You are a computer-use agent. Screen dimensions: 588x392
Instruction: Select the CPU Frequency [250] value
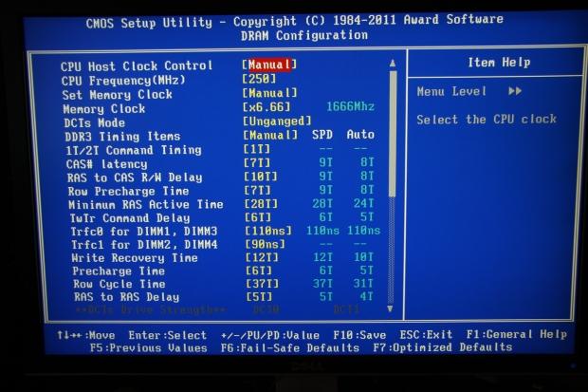[x=259, y=79]
